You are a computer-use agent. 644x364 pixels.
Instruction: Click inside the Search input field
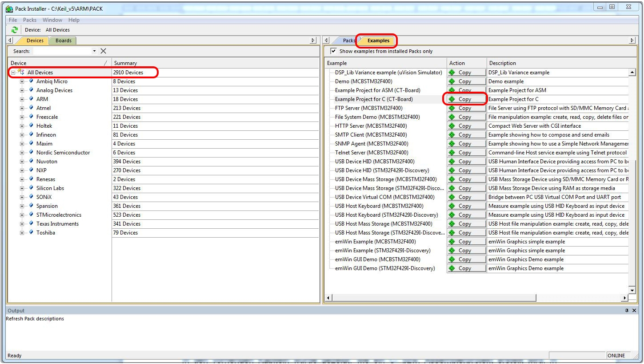pos(62,51)
